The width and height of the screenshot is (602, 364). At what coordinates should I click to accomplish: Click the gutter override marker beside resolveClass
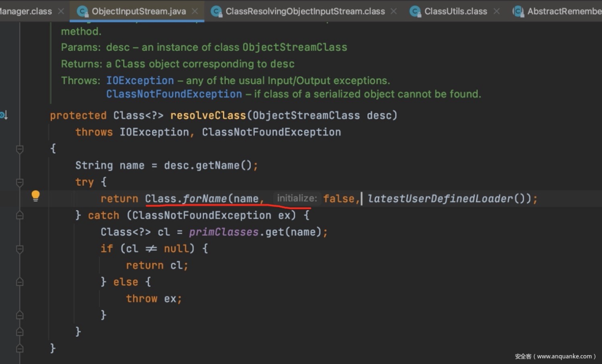pos(3,115)
